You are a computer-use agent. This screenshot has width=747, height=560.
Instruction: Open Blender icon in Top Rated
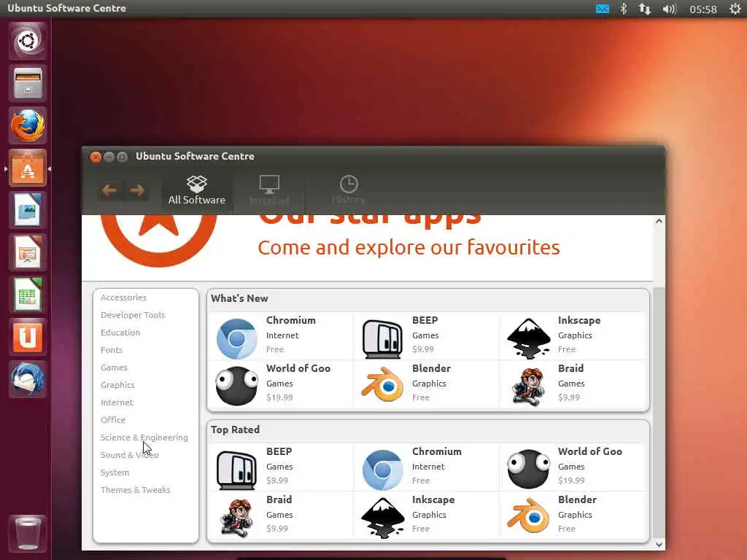pyautogui.click(x=528, y=516)
